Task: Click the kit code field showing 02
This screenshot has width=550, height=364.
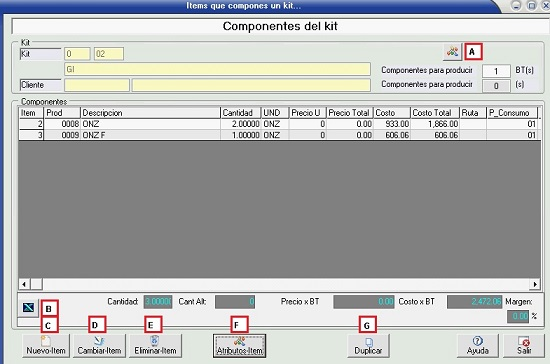Action: (109, 54)
